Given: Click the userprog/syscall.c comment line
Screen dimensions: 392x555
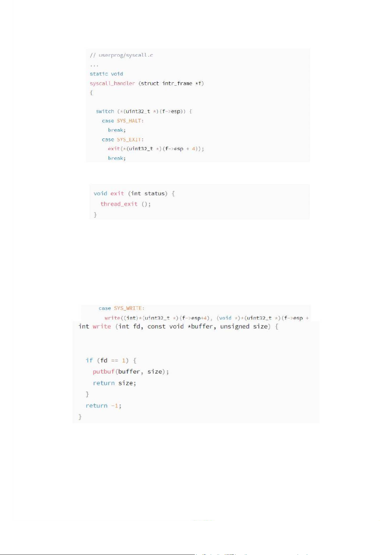Looking at the screenshot, I should tap(121, 55).
